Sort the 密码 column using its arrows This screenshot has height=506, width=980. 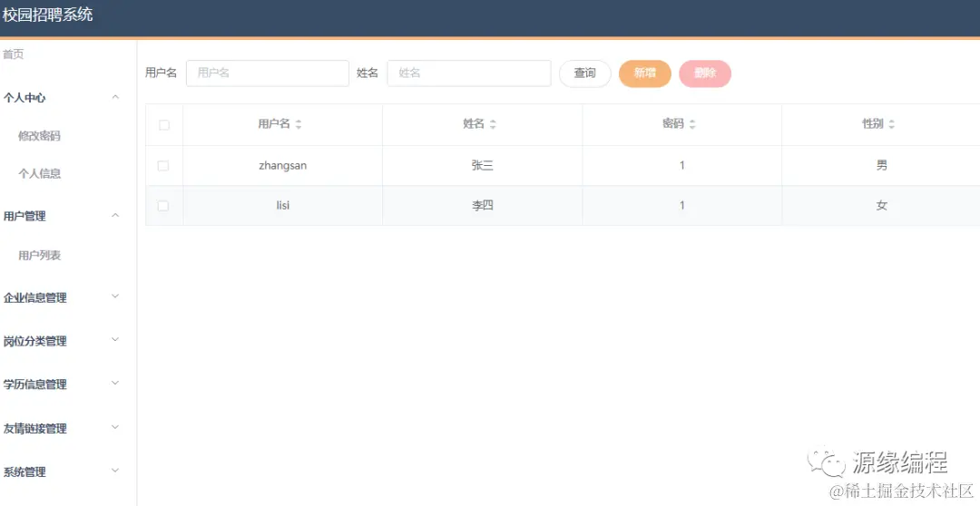pos(691,124)
